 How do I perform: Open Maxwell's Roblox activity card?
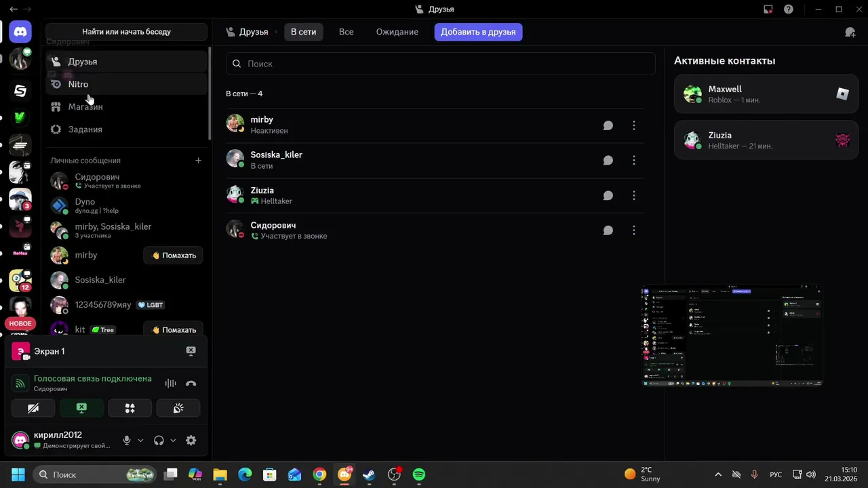pos(766,94)
